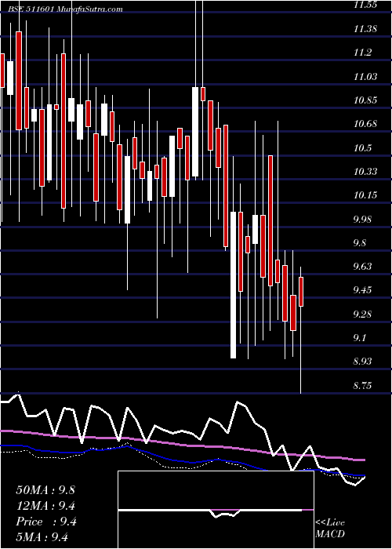This screenshot has height=549, width=392.
Task: Click the 10.5 price axis label
Action: point(362,147)
